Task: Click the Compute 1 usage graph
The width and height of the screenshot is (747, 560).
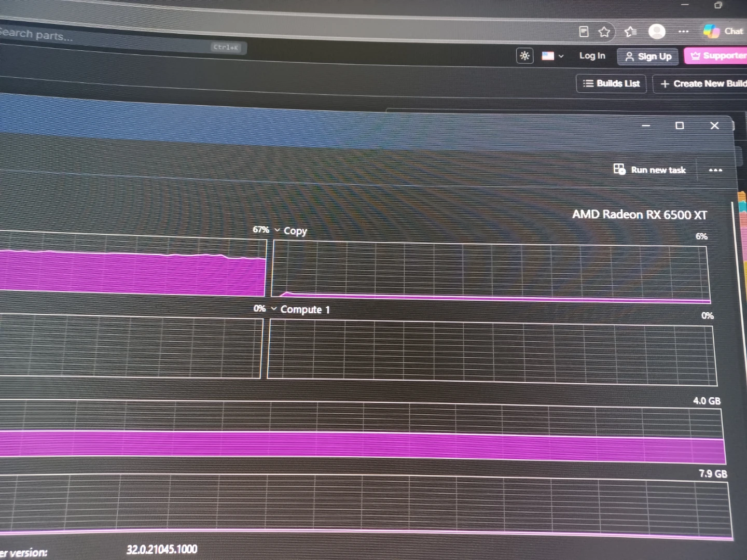Action: tap(492, 352)
